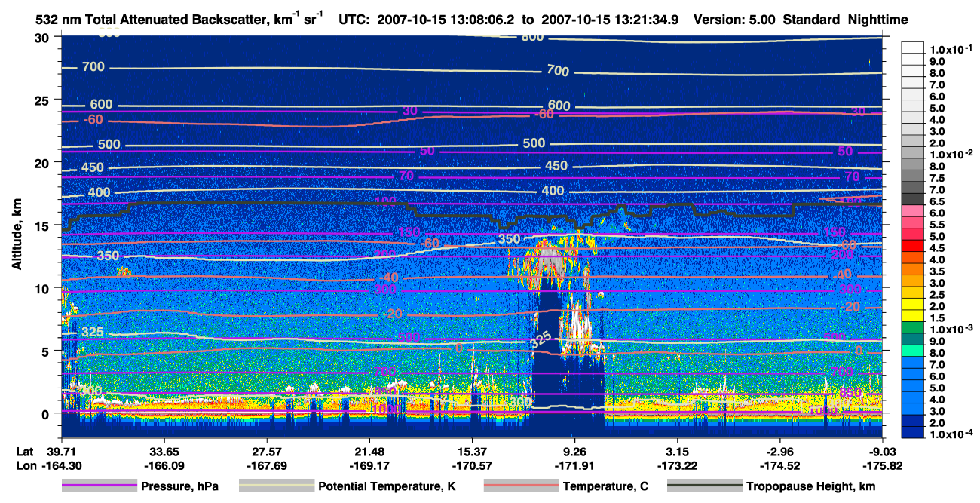Click the dark line sample for Tropopause Height legend
Image resolution: width=980 pixels, height=503 pixels.
click(703, 486)
